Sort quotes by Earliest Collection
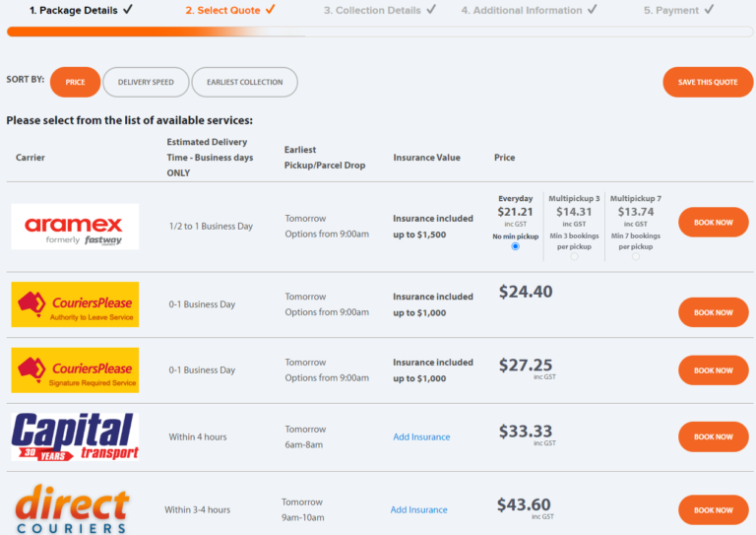756x535 pixels. click(x=244, y=82)
